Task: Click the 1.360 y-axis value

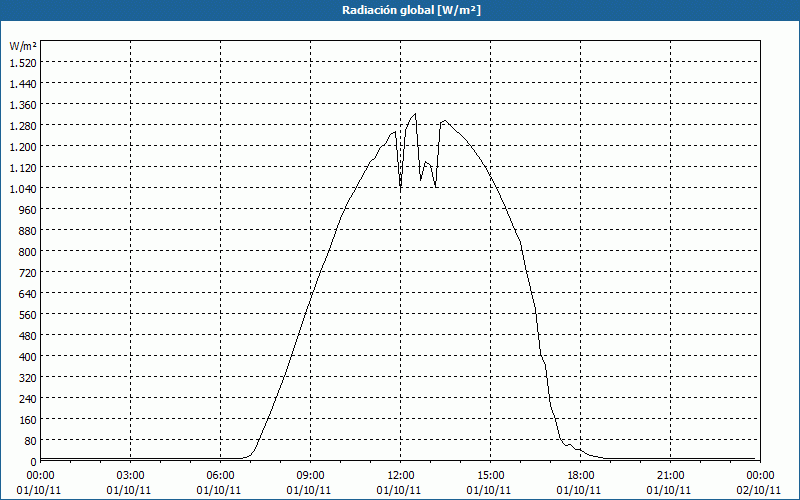Action: click(x=23, y=105)
